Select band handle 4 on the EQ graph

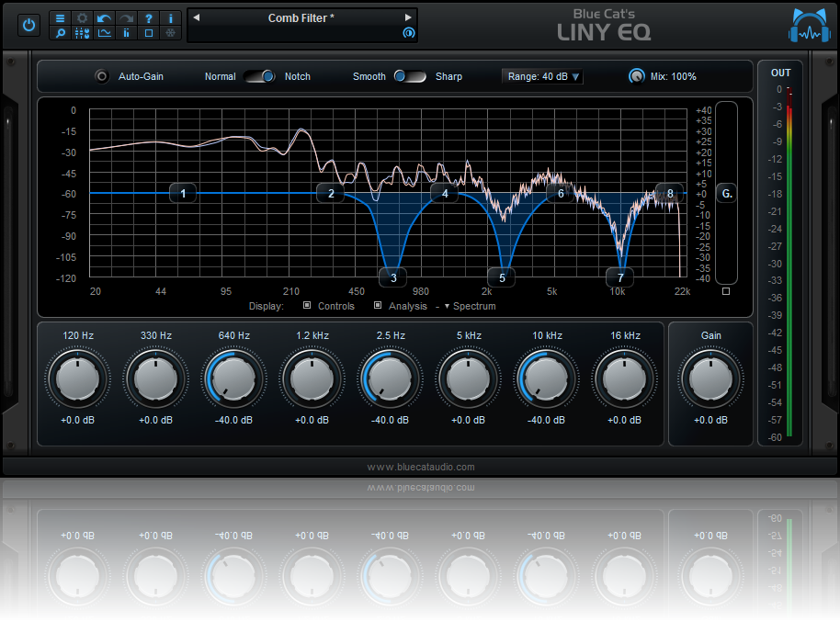pyautogui.click(x=445, y=193)
